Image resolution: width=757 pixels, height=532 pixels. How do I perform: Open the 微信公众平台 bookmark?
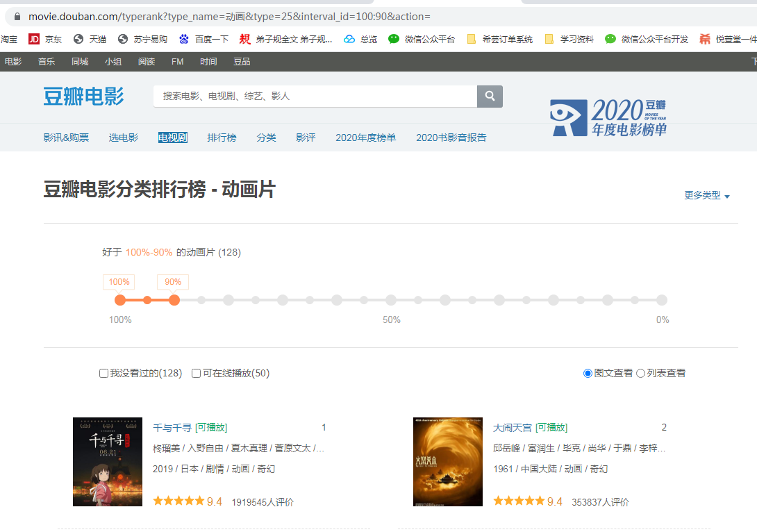(422, 39)
